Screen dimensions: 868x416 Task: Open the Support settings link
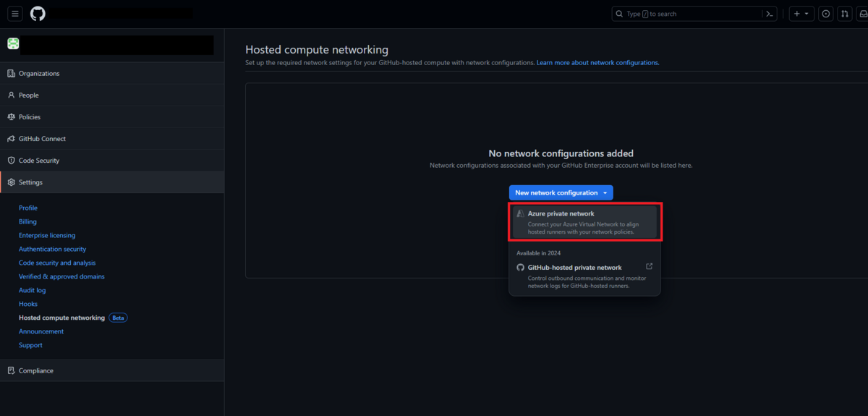tap(30, 345)
